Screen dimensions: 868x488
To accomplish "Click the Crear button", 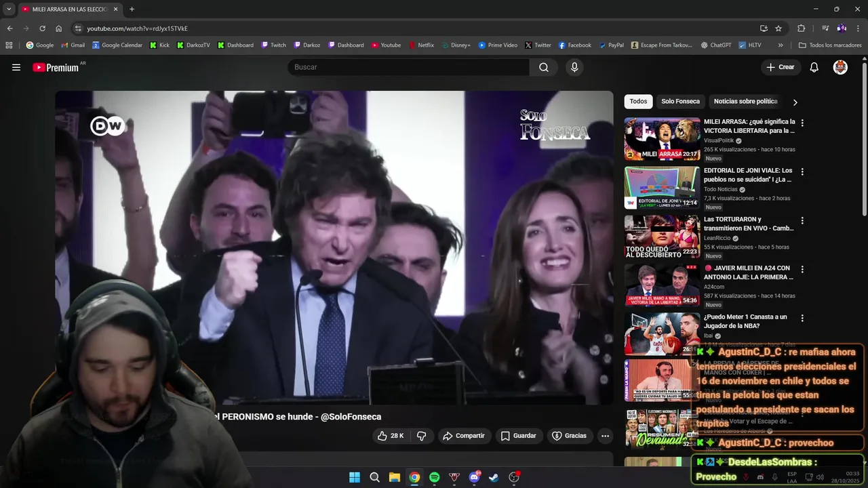I will tap(780, 67).
